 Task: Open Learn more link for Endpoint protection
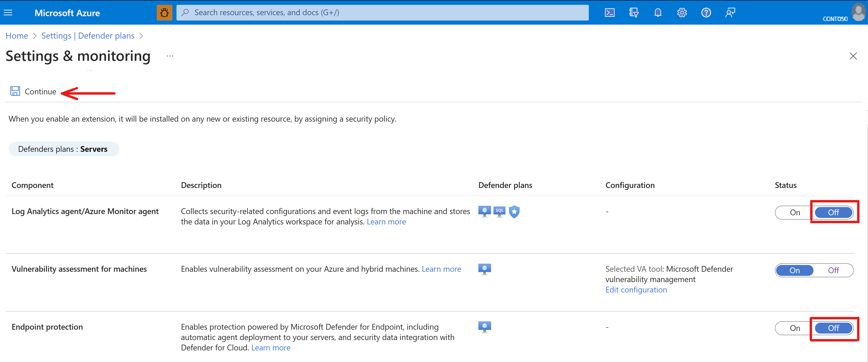[271, 348]
